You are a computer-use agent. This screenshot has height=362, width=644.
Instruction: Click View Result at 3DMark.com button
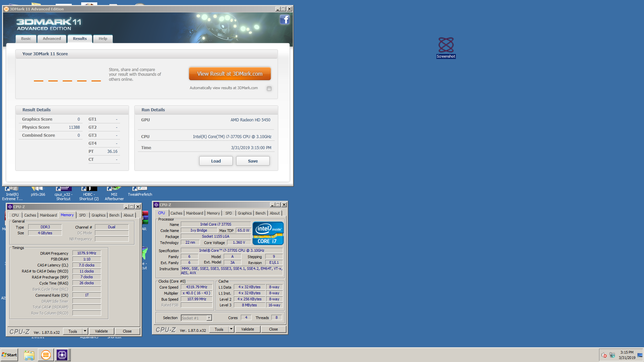(x=230, y=74)
